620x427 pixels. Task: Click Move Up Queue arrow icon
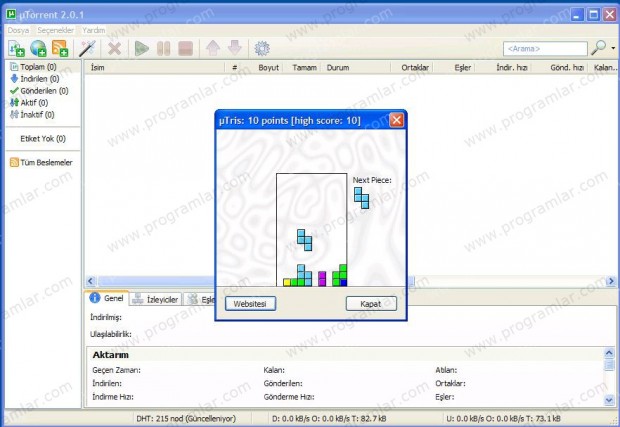pos(212,47)
